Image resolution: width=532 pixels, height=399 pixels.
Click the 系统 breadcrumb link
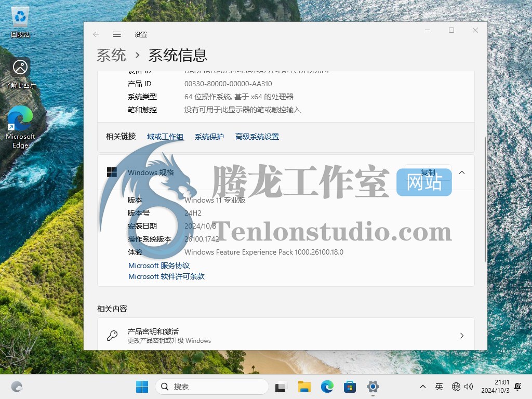coord(111,55)
